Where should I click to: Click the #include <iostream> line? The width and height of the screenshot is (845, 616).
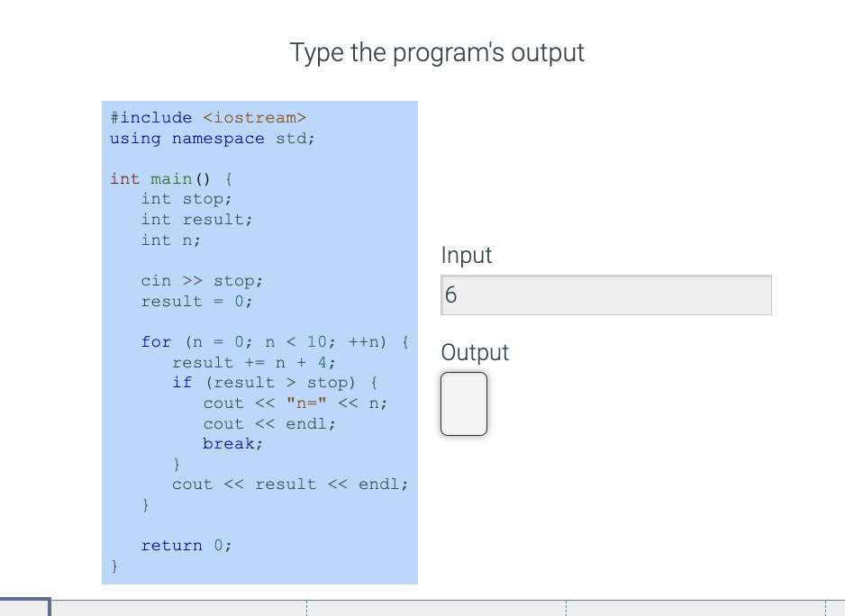(x=204, y=117)
